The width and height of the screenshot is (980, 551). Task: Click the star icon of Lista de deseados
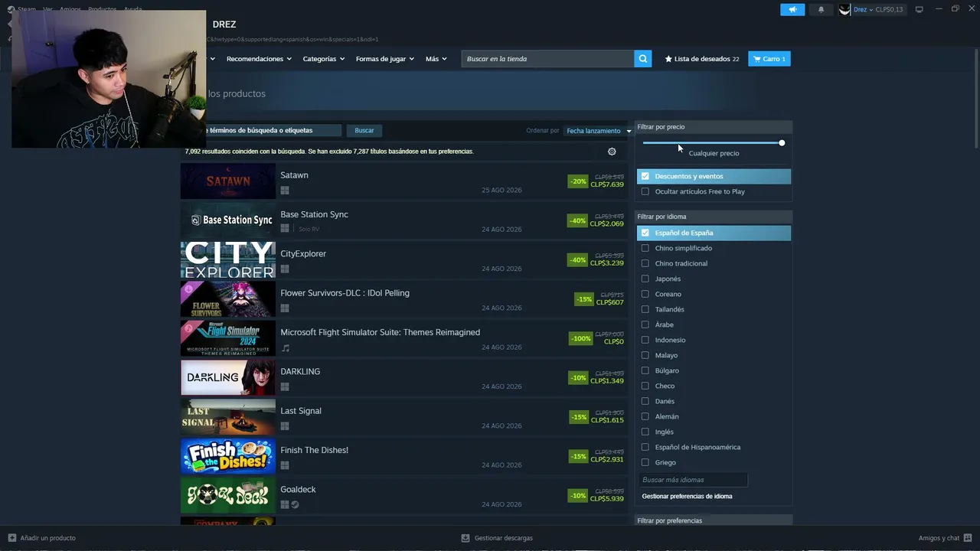click(x=668, y=59)
